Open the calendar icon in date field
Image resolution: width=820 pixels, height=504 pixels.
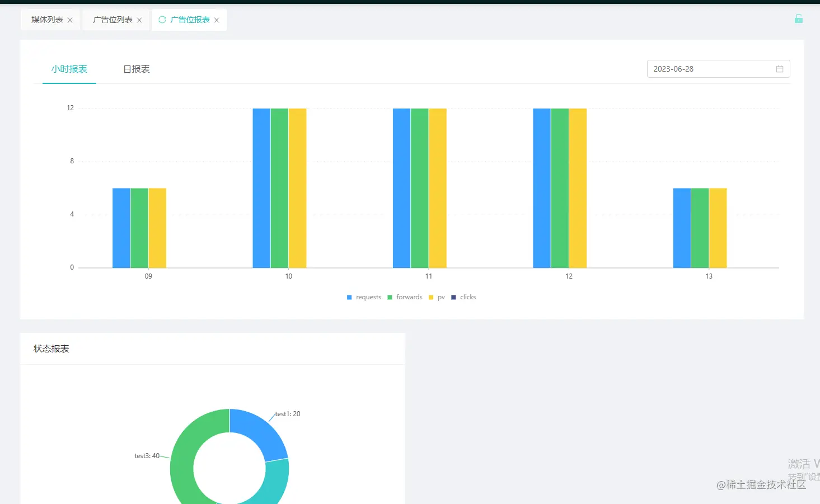(x=780, y=69)
